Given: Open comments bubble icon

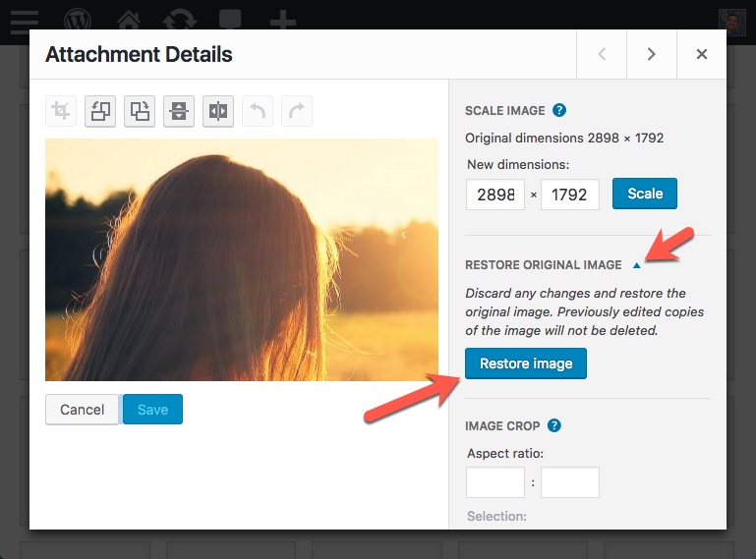Looking at the screenshot, I should coord(230,21).
